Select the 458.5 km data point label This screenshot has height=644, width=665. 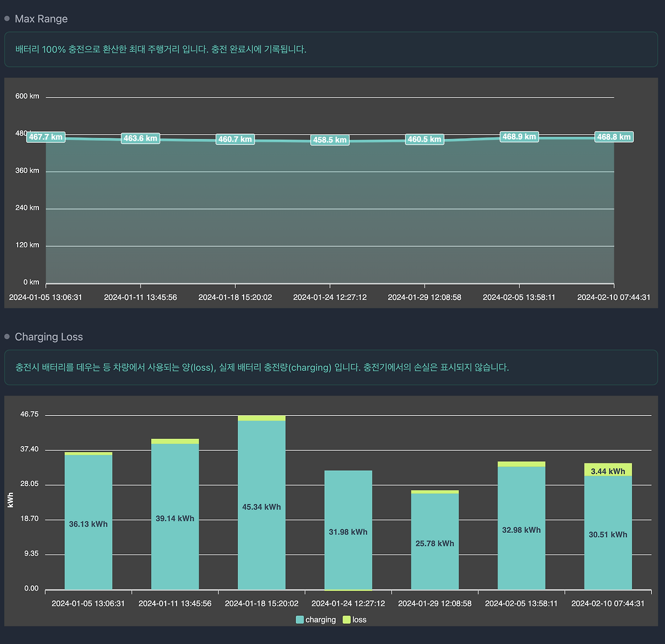(x=330, y=140)
